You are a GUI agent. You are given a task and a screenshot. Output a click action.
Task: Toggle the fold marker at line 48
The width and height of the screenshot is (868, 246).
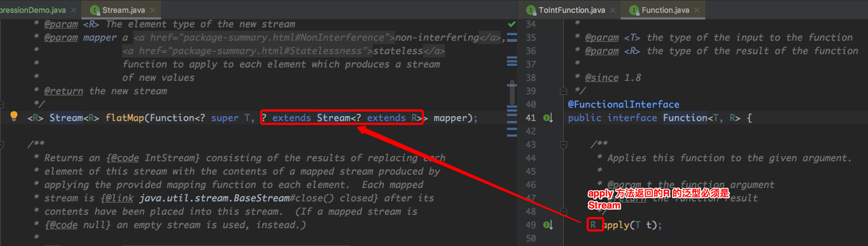pos(563,211)
